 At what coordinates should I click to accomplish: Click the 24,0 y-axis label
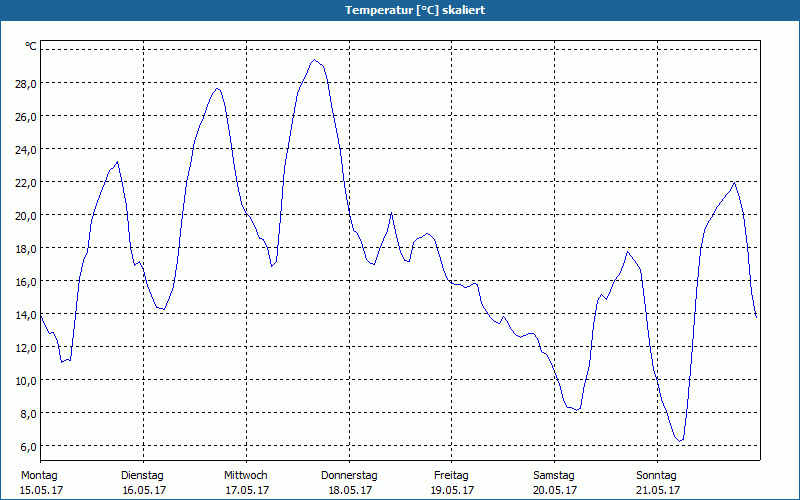tap(26, 150)
